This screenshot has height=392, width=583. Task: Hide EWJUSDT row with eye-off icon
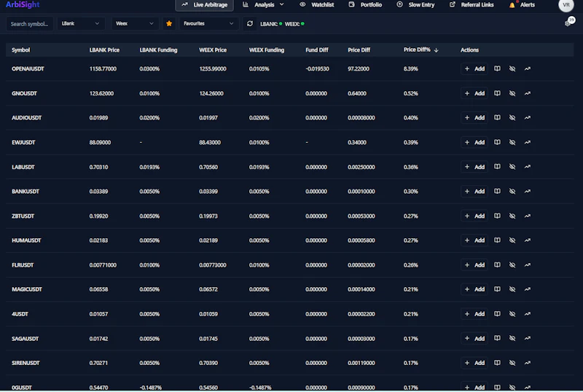point(512,142)
